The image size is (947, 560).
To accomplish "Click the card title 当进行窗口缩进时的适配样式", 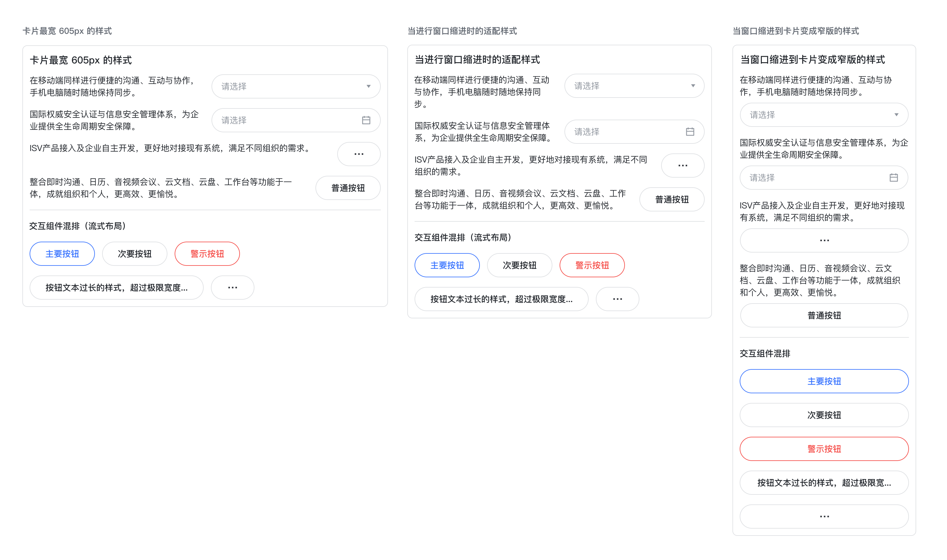I will 477,60.
